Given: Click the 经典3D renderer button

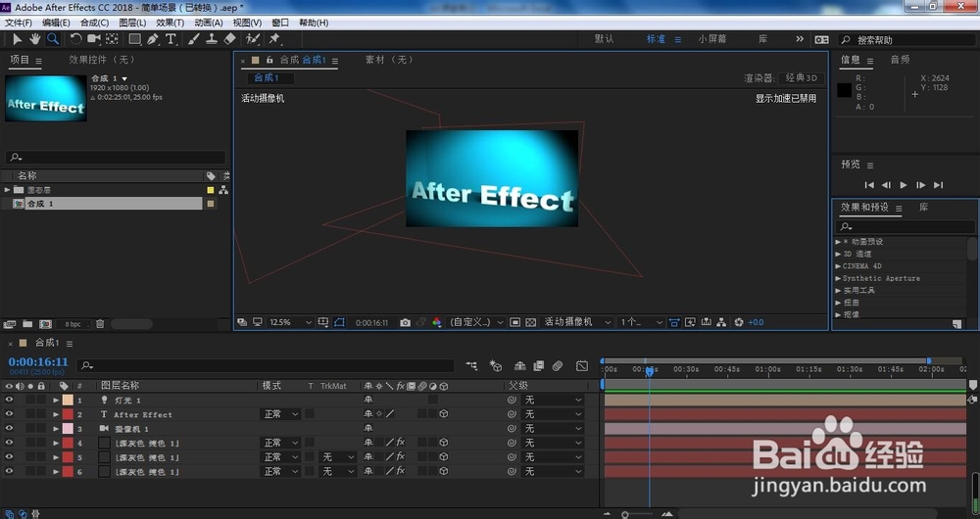Looking at the screenshot, I should point(802,78).
